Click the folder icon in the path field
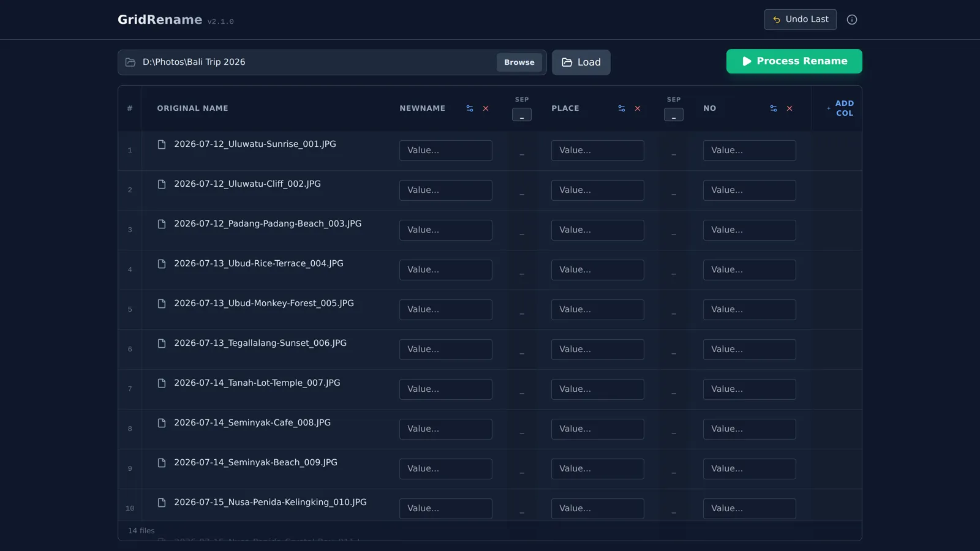This screenshot has width=980, height=551. [x=130, y=62]
